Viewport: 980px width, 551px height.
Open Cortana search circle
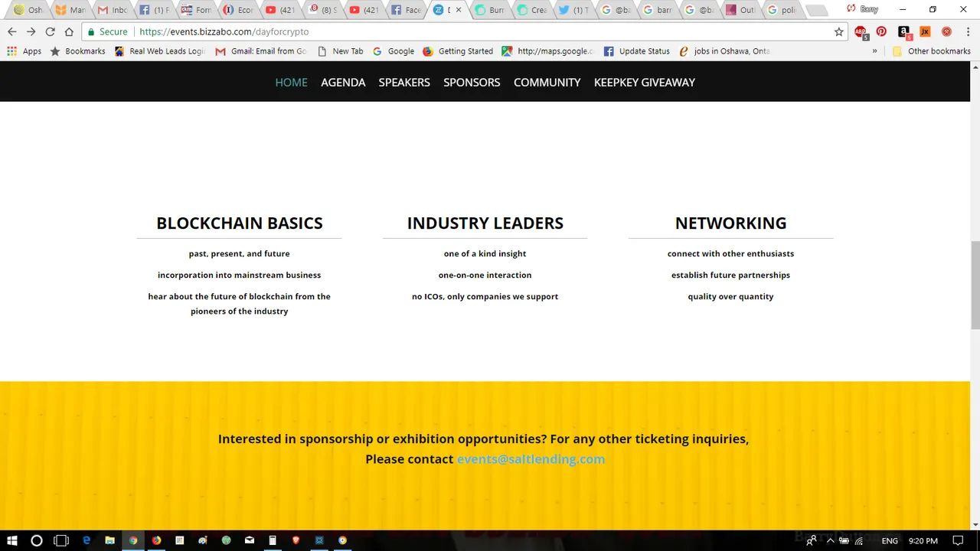tap(36, 540)
